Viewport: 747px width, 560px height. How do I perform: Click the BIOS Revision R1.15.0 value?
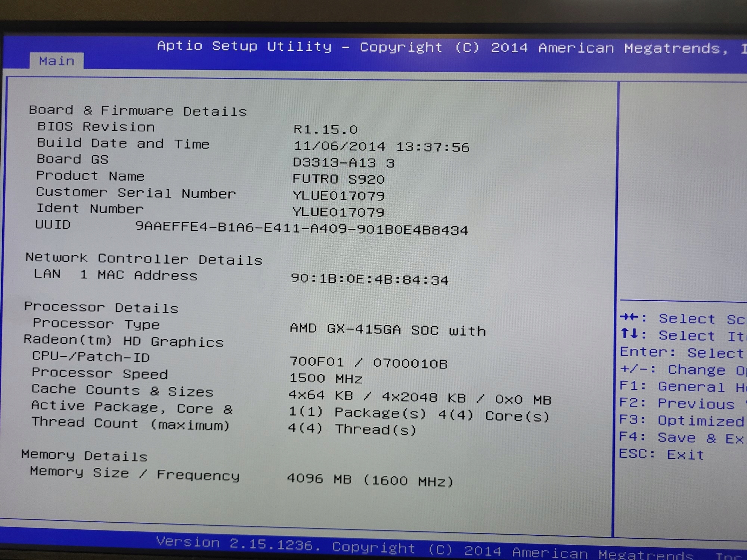tap(325, 130)
